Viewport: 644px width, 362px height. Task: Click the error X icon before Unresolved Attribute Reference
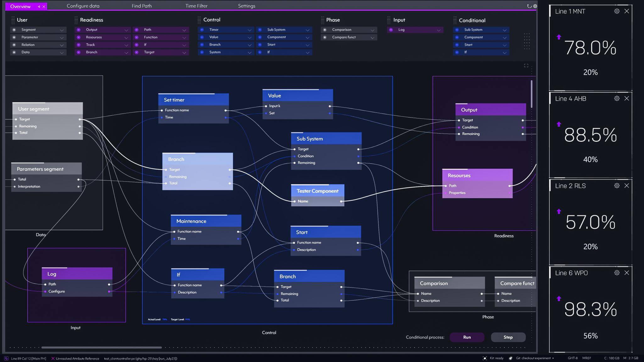tap(53, 358)
